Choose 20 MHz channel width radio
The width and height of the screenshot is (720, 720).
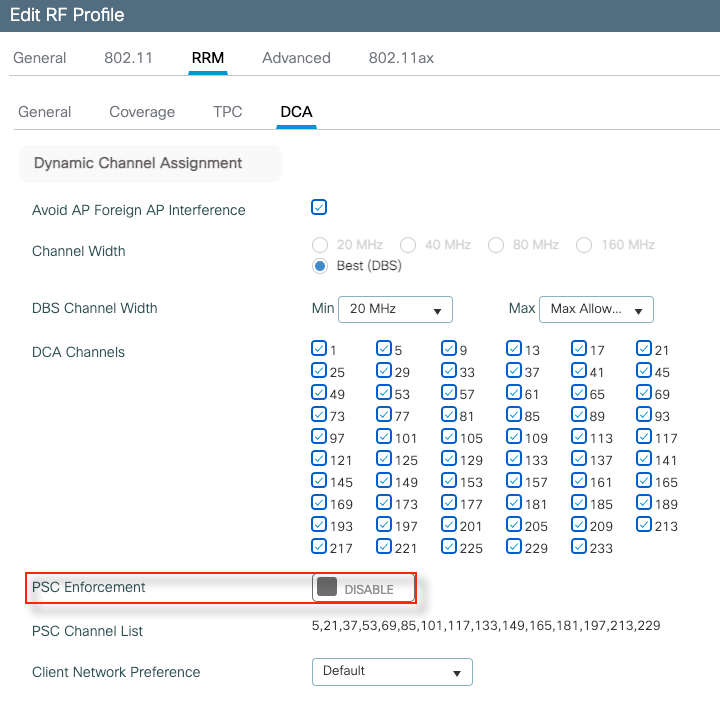320,245
